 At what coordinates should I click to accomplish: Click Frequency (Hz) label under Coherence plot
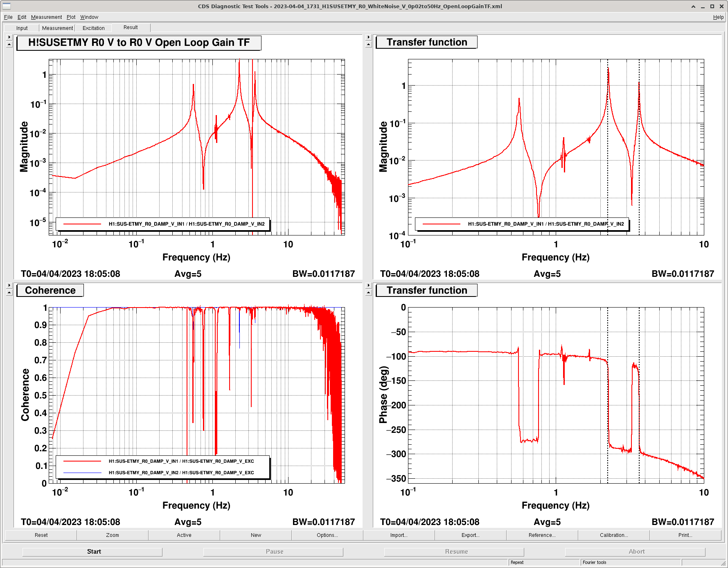[x=196, y=505]
